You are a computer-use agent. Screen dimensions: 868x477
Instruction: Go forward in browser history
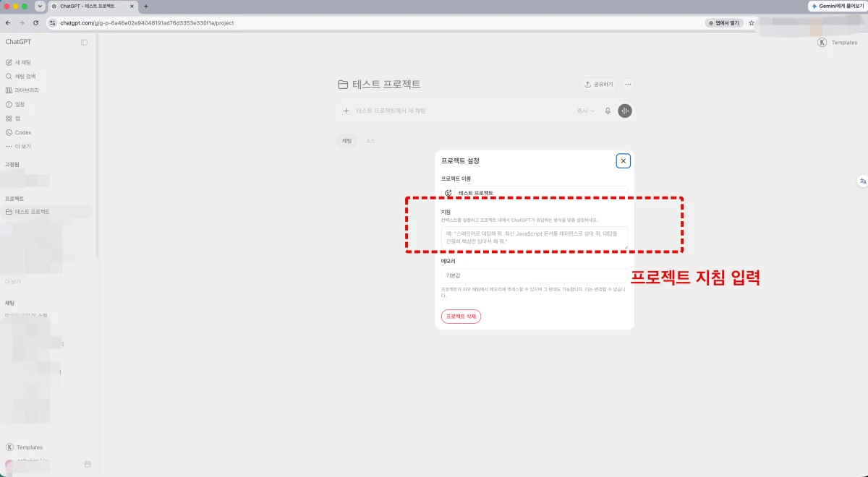click(21, 23)
